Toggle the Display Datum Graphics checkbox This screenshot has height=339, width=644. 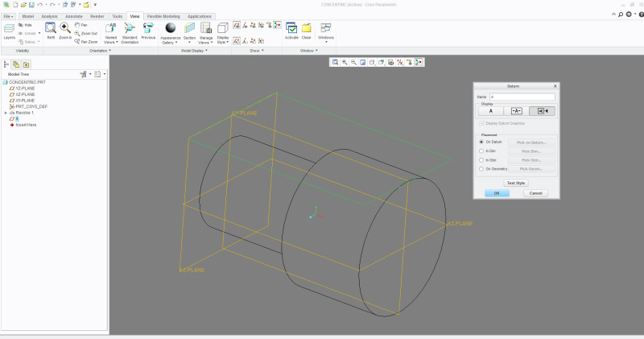(481, 123)
